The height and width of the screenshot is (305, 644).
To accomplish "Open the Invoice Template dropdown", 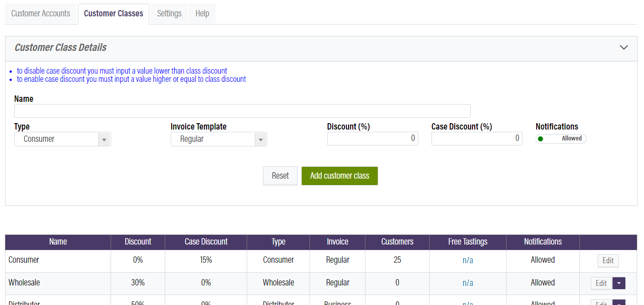I will pyautogui.click(x=260, y=139).
